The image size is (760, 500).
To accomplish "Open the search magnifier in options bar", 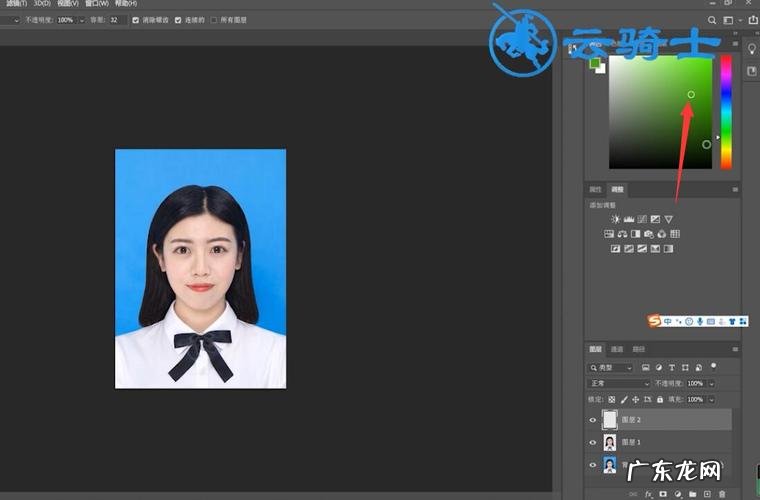I will 712,20.
